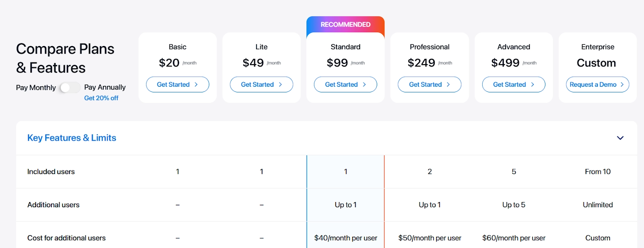Select Pay Monthly billing label
644x248 pixels.
point(36,88)
